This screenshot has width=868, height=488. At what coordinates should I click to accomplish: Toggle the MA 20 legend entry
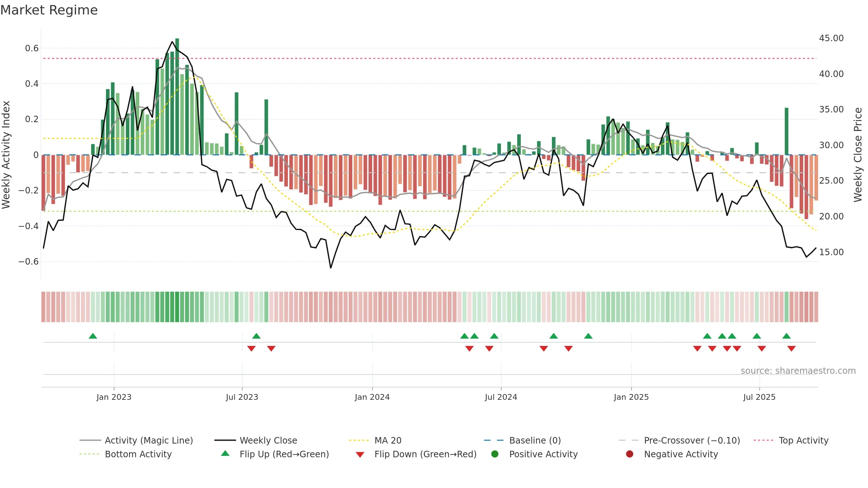375,440
